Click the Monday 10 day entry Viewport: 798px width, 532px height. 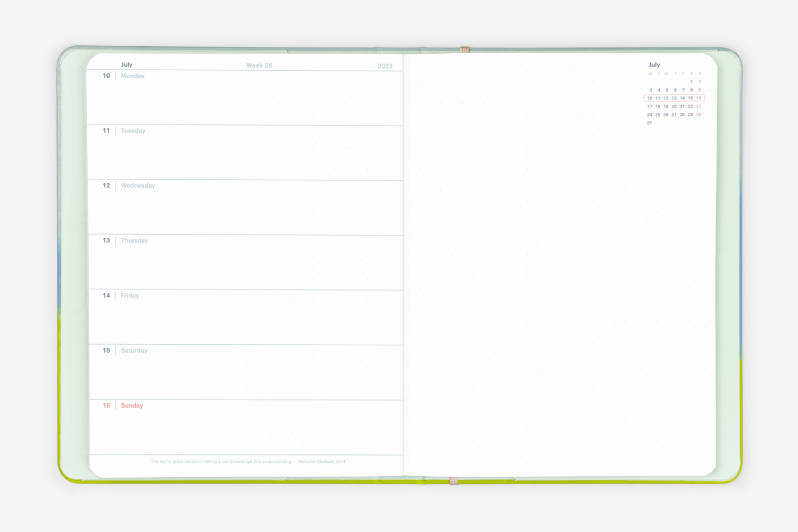(132, 76)
